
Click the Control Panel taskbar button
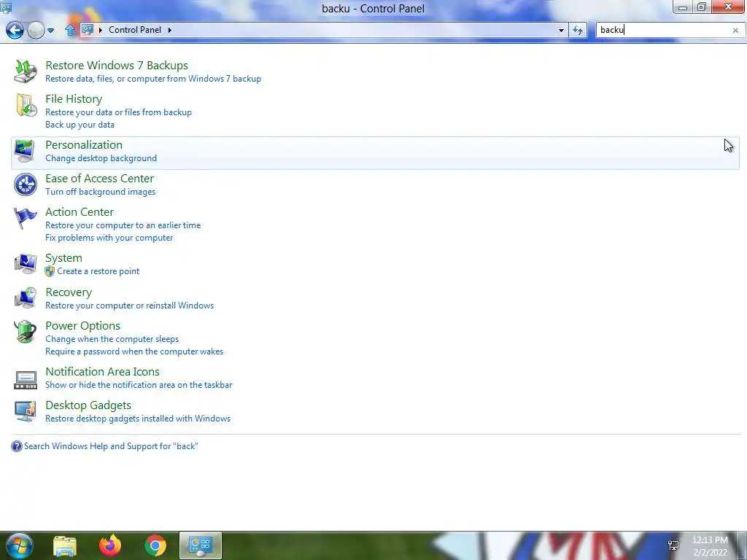200,545
